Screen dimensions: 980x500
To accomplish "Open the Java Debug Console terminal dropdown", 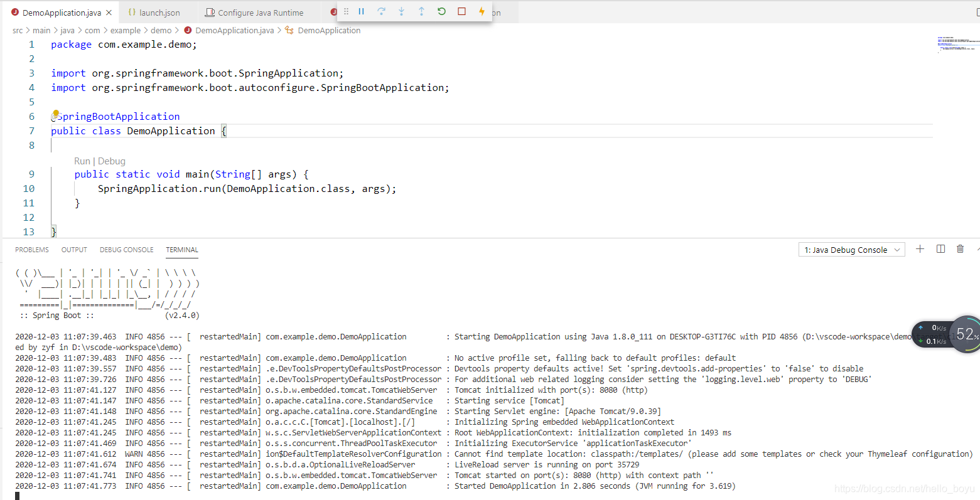I will (x=851, y=250).
